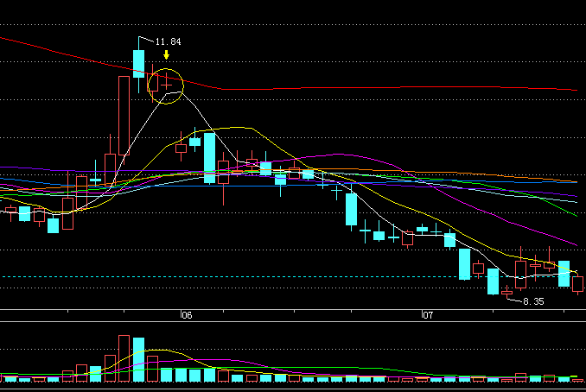Click the 07 month marker on time axis

click(427, 316)
